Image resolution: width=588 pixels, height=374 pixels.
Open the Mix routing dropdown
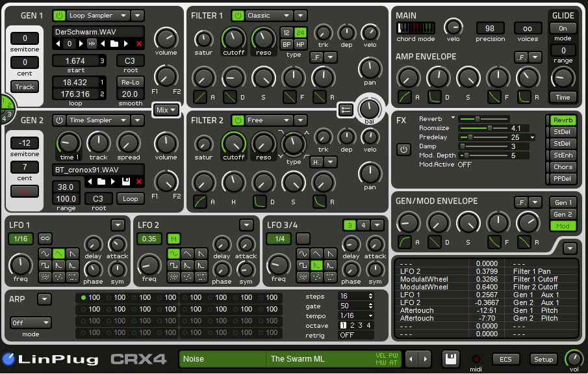166,110
